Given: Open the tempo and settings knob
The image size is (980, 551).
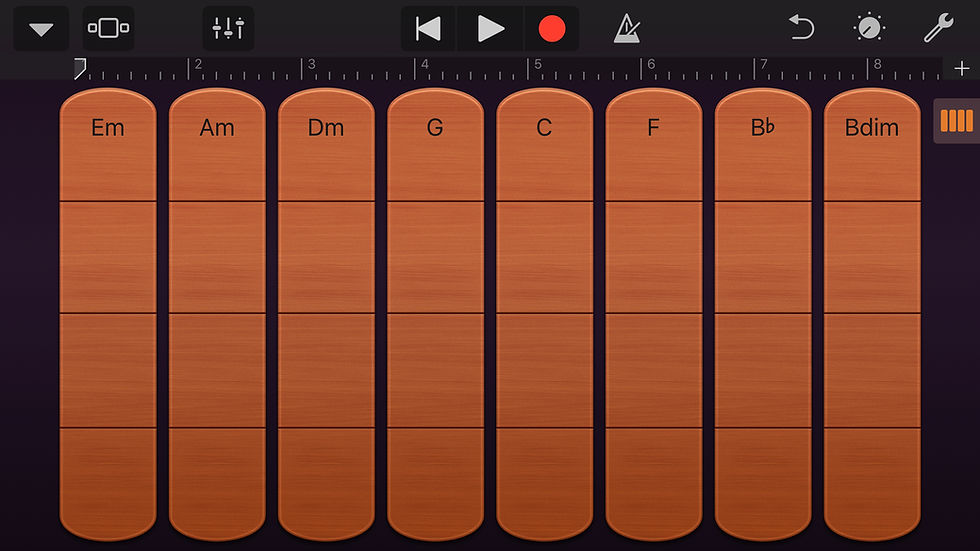Looking at the screenshot, I should (869, 28).
